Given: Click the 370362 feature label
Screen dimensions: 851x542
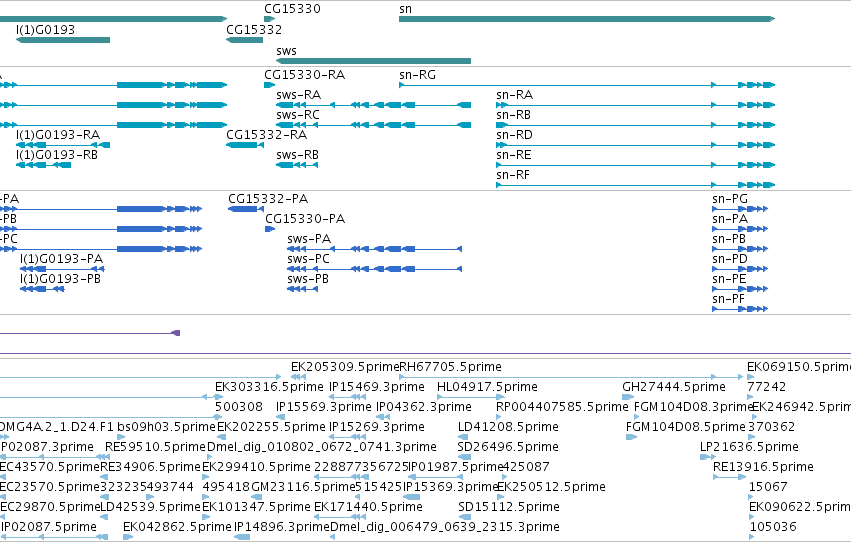Looking at the screenshot, I should point(771,428).
